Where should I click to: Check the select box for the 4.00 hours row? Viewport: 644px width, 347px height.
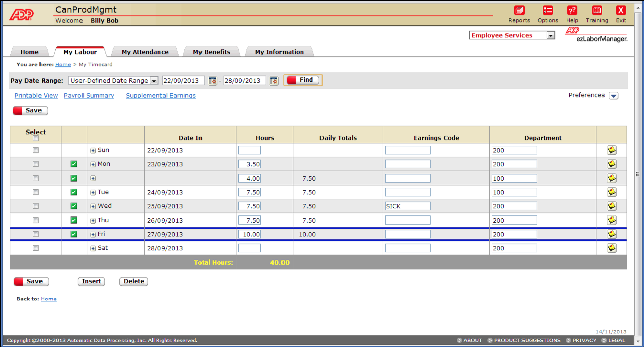point(35,178)
